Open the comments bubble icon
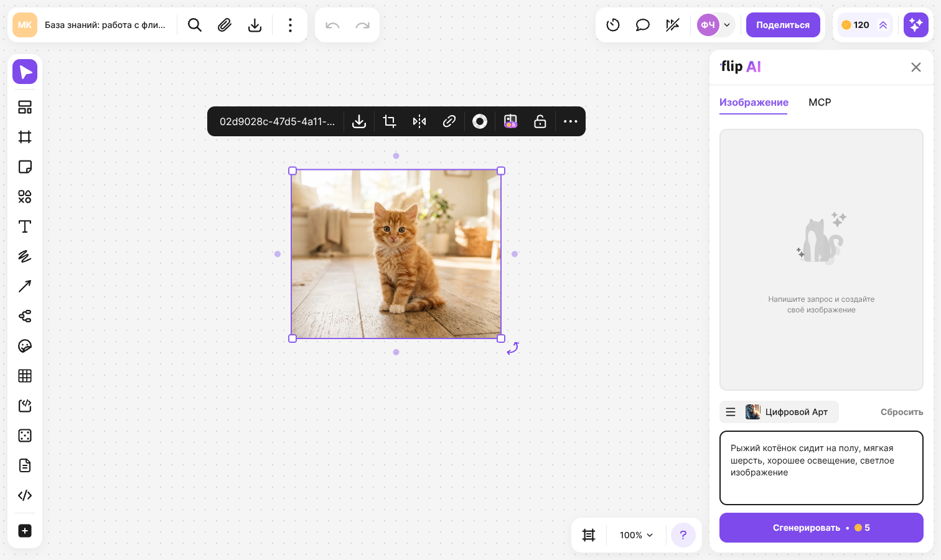Viewport: 941px width, 560px height. 643,25
